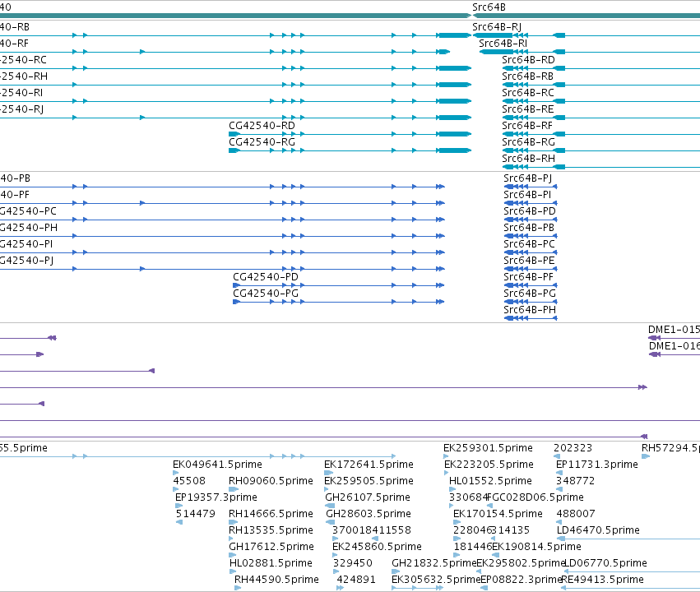This screenshot has height=592, width=700.
Task: Click the LD46470.5prime EST label
Action: click(598, 531)
